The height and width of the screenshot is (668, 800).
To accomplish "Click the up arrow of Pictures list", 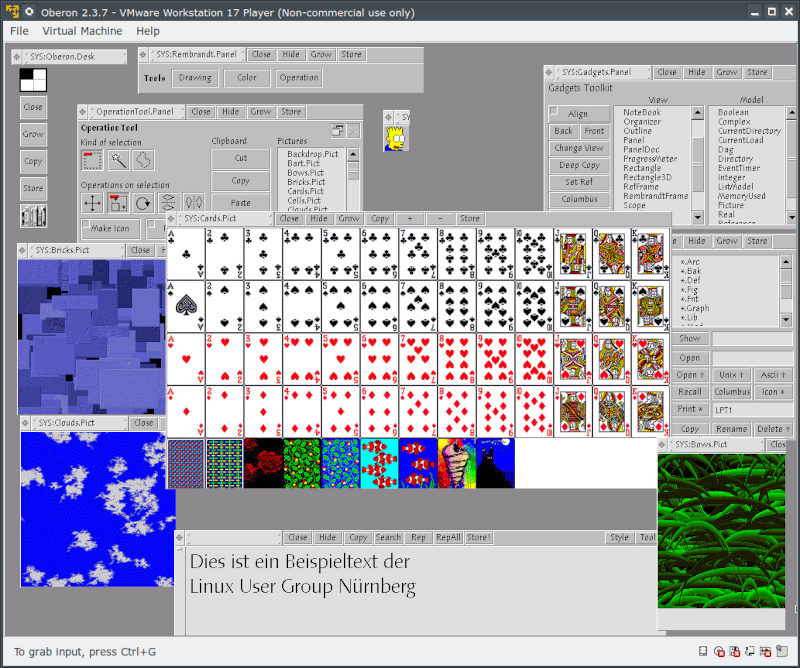I will (353, 154).
